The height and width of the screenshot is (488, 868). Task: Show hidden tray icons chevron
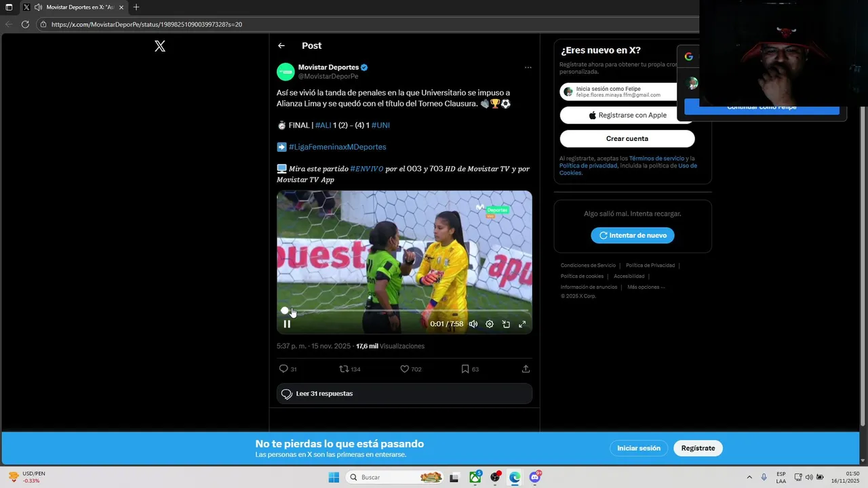[x=749, y=477]
